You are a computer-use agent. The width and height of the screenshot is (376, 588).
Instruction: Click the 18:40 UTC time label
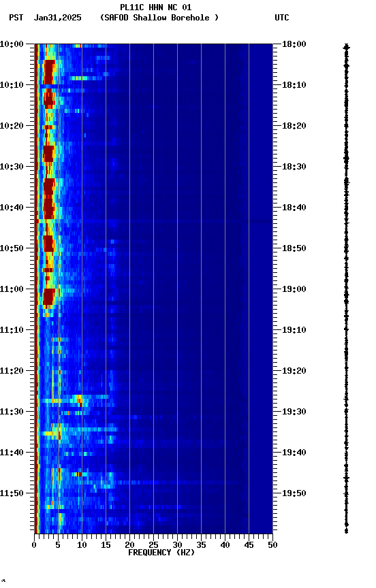294,208
